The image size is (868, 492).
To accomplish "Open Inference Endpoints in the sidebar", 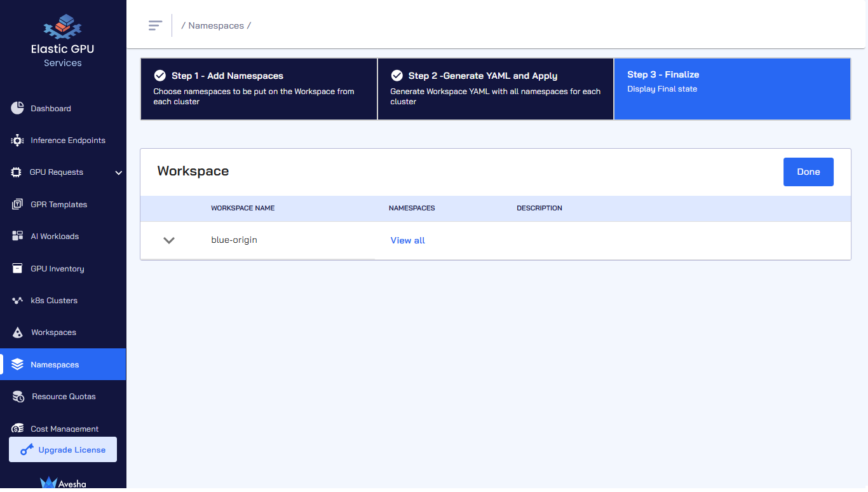I will pyautogui.click(x=63, y=140).
